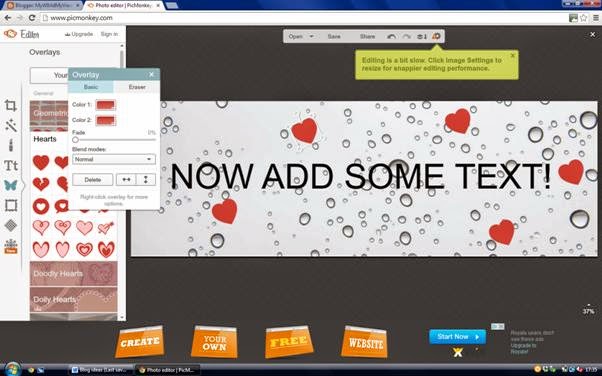Click the Sign in link

pos(109,34)
